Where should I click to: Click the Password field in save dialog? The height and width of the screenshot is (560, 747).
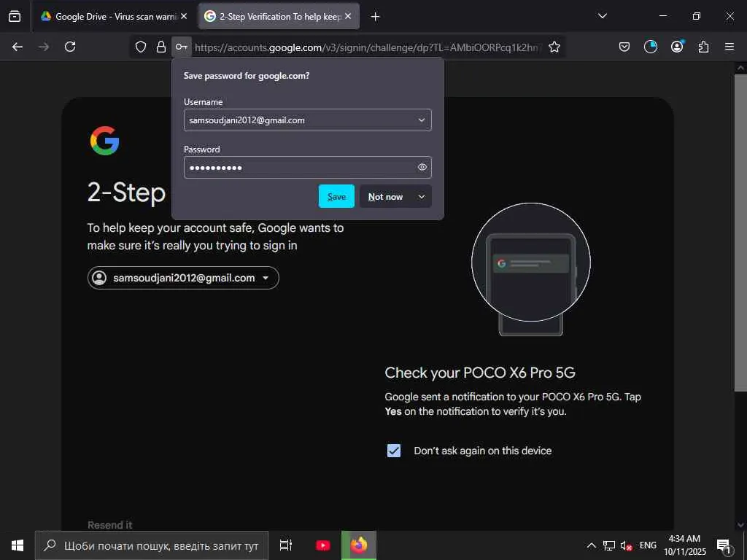click(x=307, y=167)
